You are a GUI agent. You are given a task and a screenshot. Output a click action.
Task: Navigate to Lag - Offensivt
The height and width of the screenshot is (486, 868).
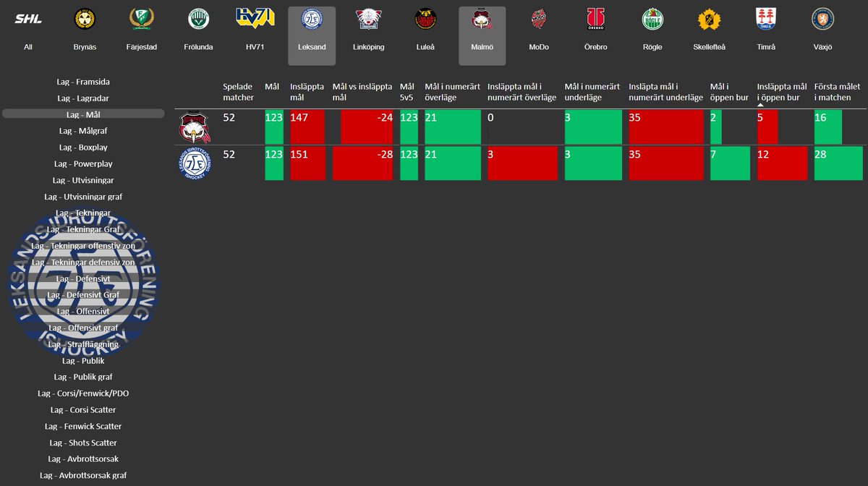click(83, 311)
